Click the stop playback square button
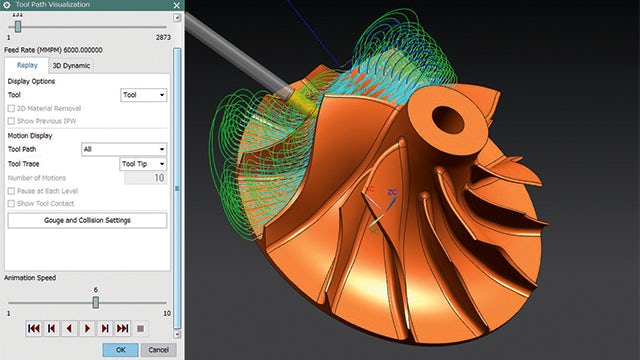Image resolution: width=640 pixels, height=360 pixels. tap(140, 329)
